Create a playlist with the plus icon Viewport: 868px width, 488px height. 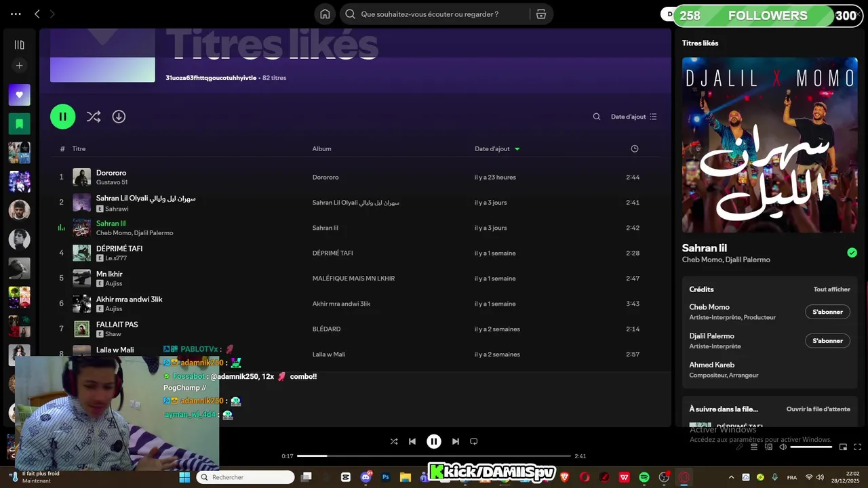pyautogui.click(x=19, y=66)
